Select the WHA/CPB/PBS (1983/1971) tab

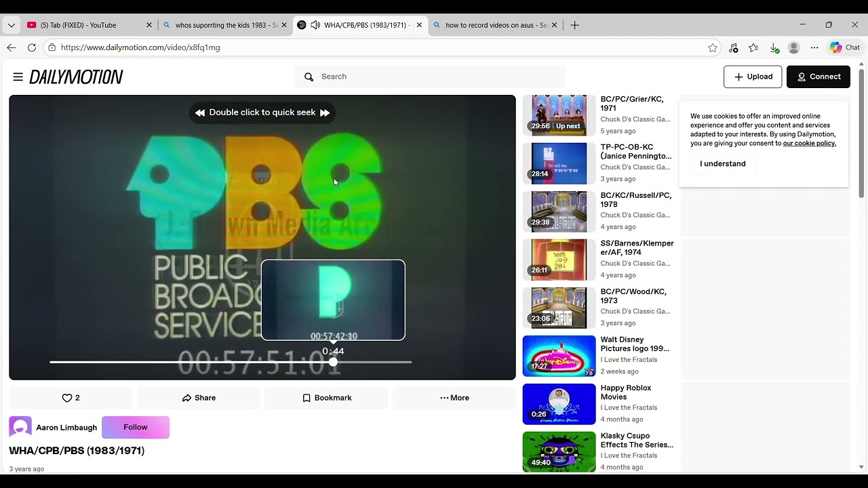coord(361,25)
